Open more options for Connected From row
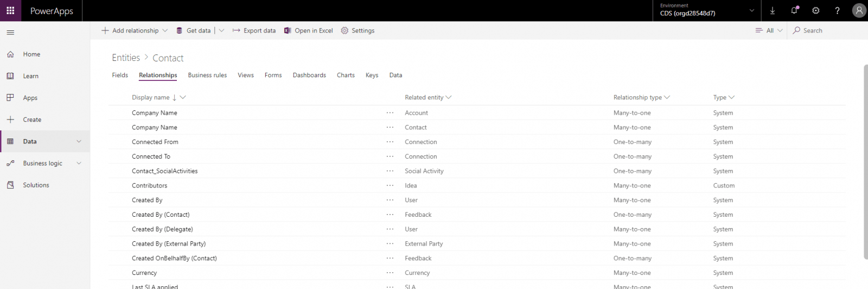The image size is (868, 289). [390, 142]
